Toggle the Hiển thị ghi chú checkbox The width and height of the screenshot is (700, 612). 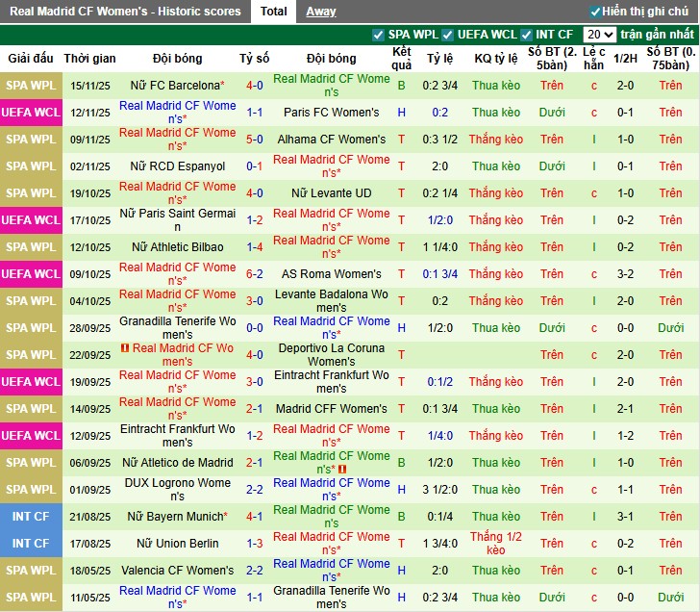tap(596, 12)
